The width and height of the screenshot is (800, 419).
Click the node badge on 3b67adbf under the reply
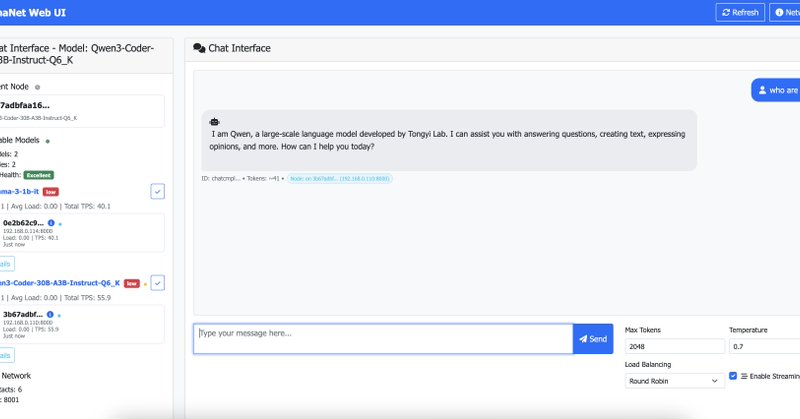tap(340, 179)
